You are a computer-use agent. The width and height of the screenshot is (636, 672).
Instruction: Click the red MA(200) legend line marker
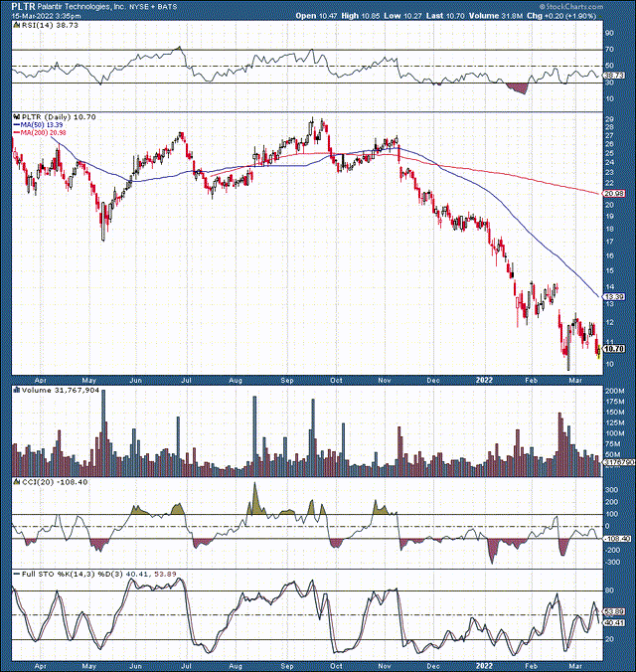coord(17,133)
